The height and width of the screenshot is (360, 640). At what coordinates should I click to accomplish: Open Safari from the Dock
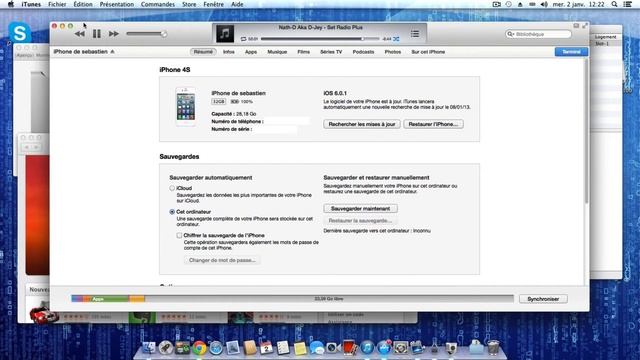click(x=216, y=348)
